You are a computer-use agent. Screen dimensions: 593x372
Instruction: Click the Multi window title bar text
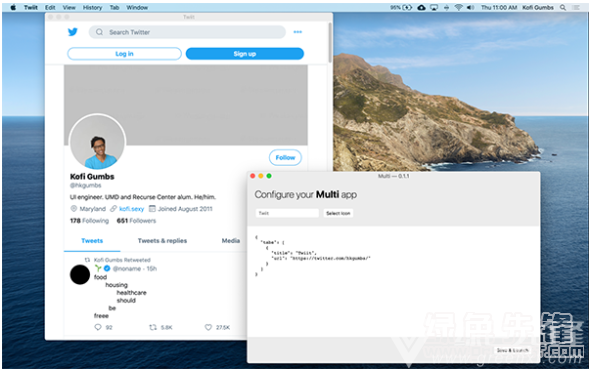(393, 176)
